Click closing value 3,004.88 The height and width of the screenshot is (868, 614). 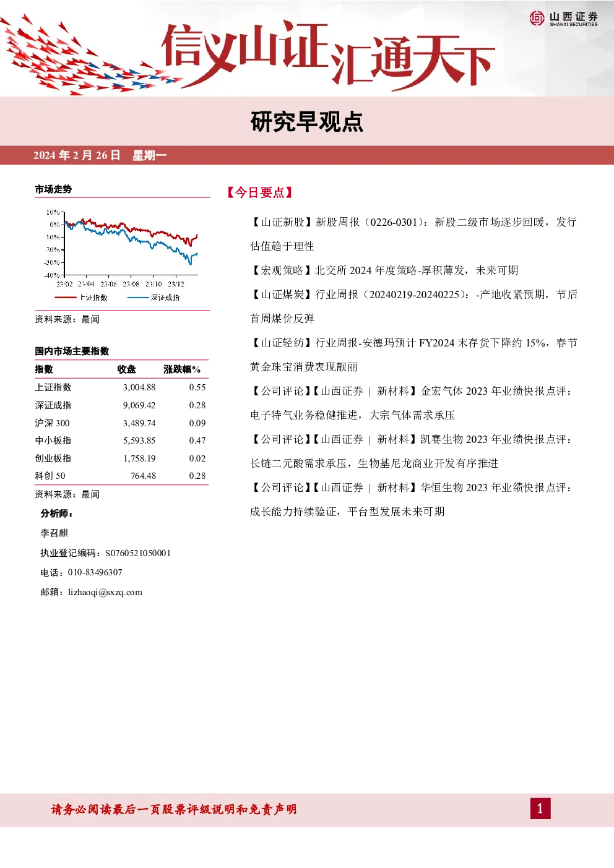click(x=139, y=387)
